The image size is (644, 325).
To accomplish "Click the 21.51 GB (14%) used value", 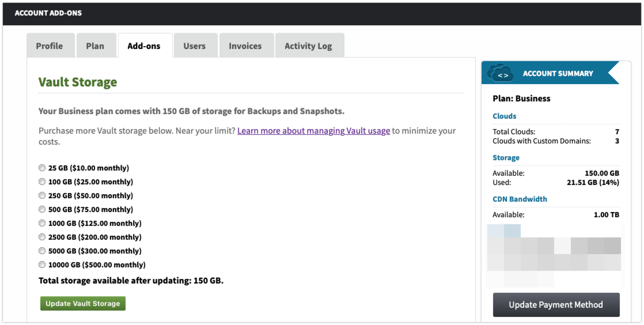I will point(593,182).
